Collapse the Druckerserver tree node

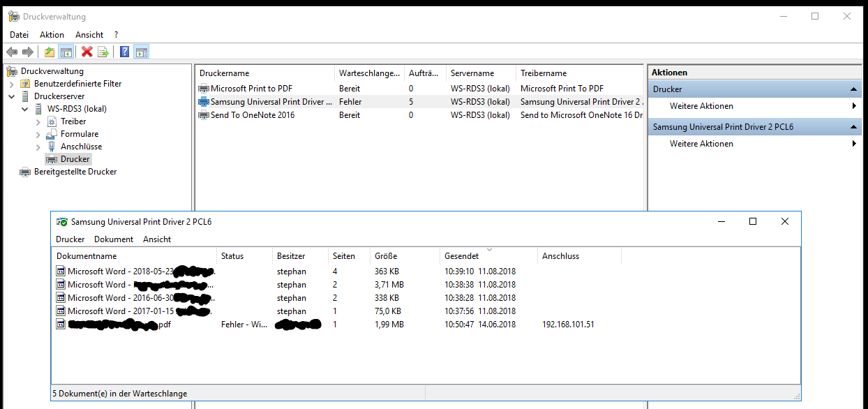pos(11,96)
